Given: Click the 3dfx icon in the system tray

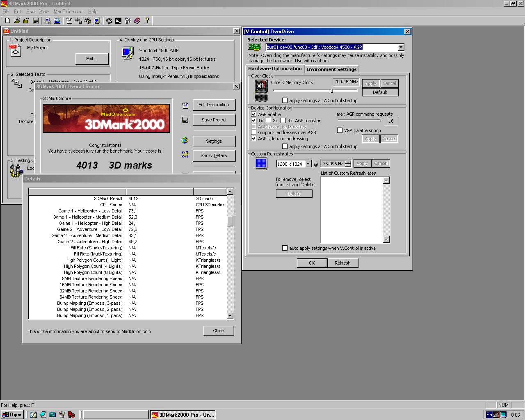Looking at the screenshot, I should click(496, 415).
